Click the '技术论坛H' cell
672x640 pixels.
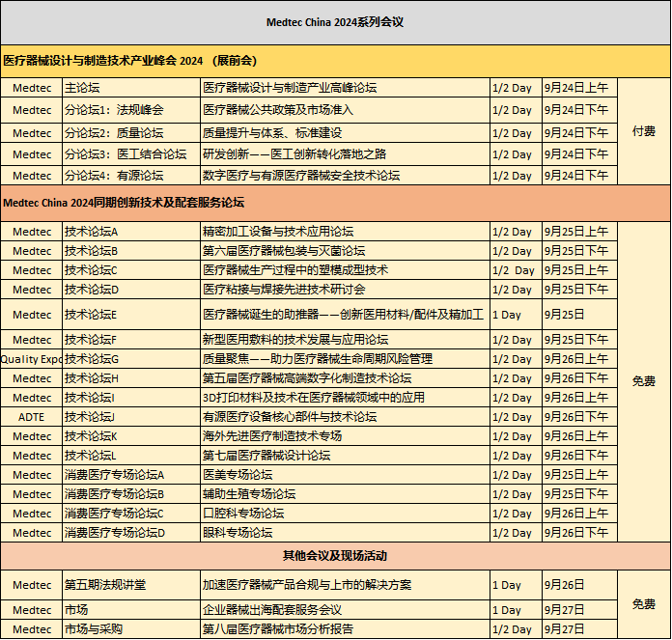[x=131, y=378]
